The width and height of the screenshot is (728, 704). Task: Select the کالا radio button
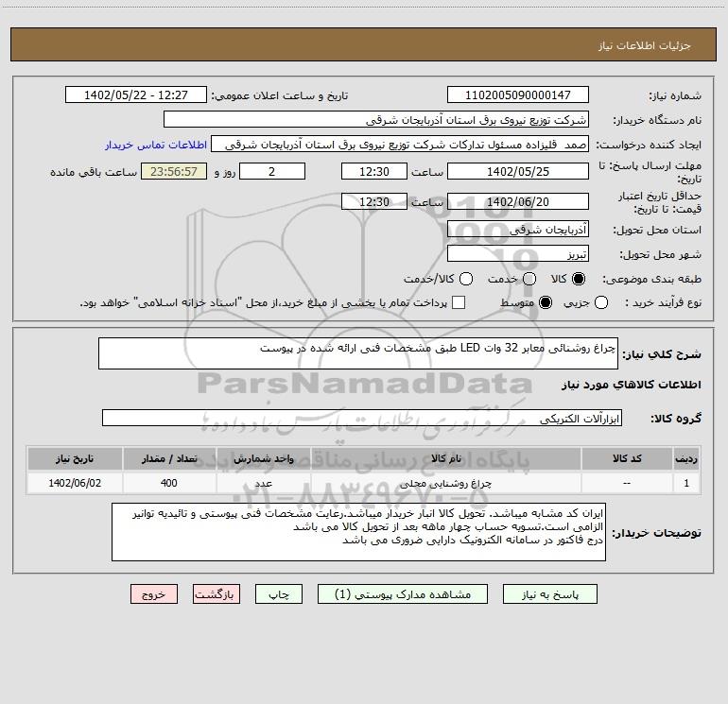[579, 279]
